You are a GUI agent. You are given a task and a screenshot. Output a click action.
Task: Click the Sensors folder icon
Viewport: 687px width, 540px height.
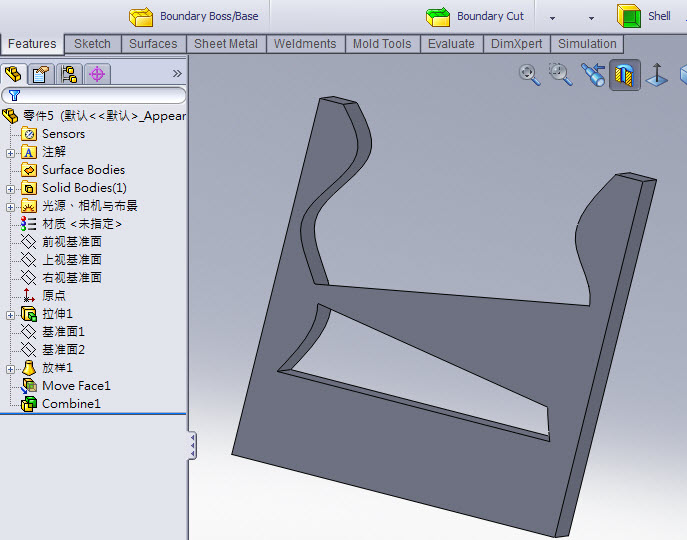pos(29,134)
